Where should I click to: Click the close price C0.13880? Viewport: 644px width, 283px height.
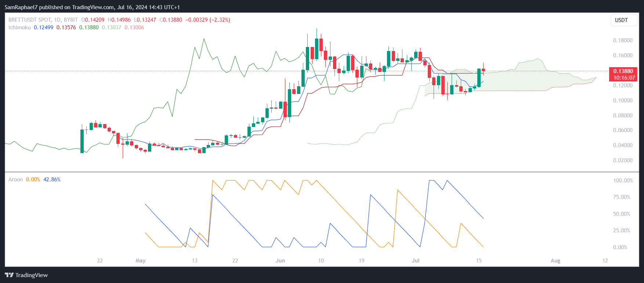point(171,20)
